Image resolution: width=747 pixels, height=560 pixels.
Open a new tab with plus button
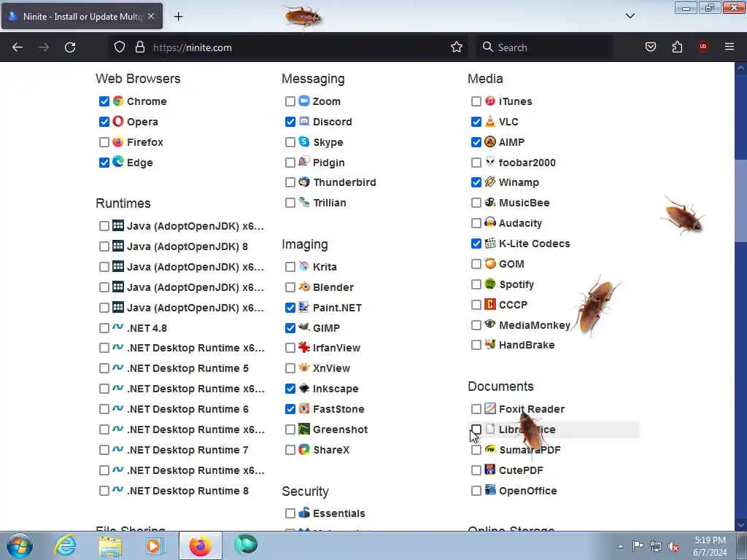click(178, 16)
